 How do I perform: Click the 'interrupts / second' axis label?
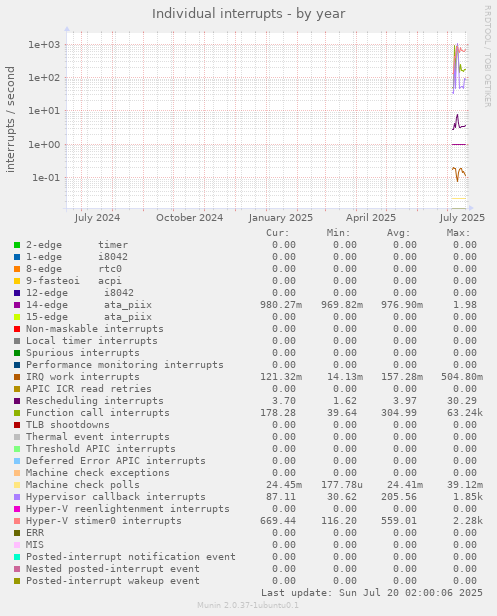point(10,119)
